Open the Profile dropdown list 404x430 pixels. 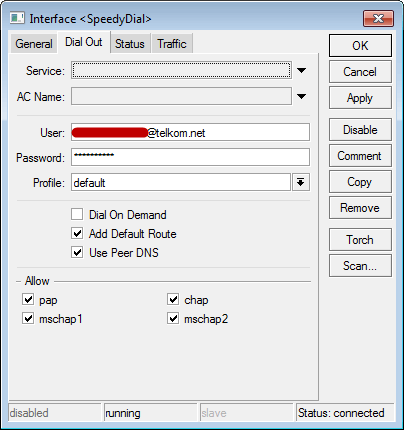(x=301, y=182)
